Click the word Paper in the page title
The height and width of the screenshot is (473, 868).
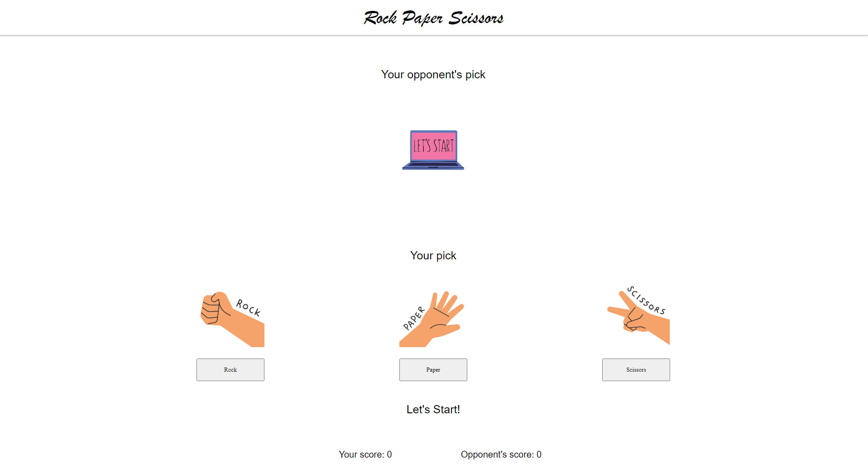click(422, 18)
